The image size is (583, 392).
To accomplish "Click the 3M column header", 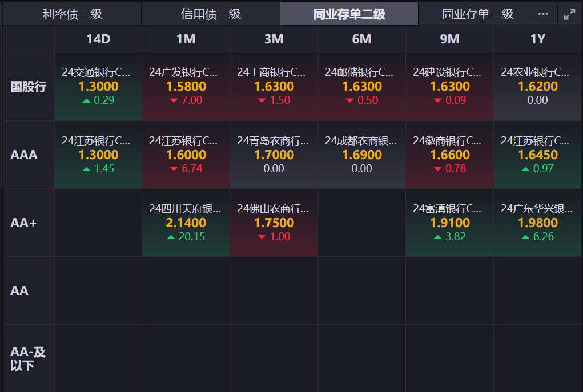I will point(274,39).
